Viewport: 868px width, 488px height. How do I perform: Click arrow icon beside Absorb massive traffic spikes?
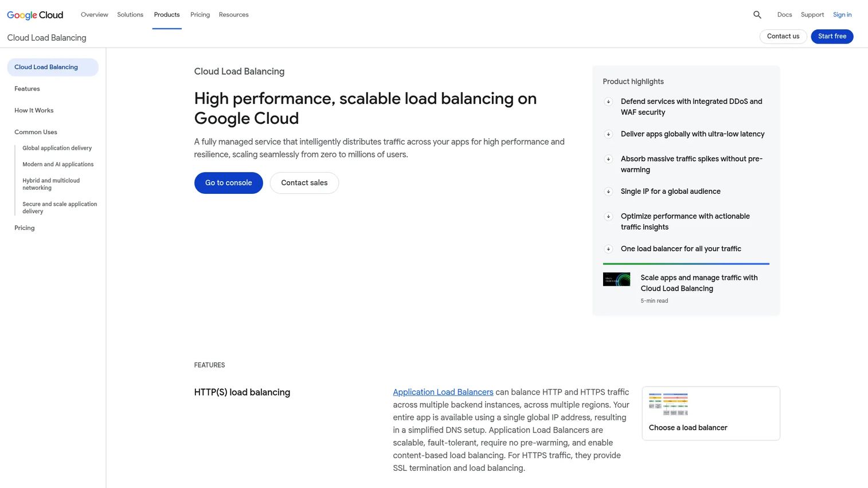(x=608, y=159)
